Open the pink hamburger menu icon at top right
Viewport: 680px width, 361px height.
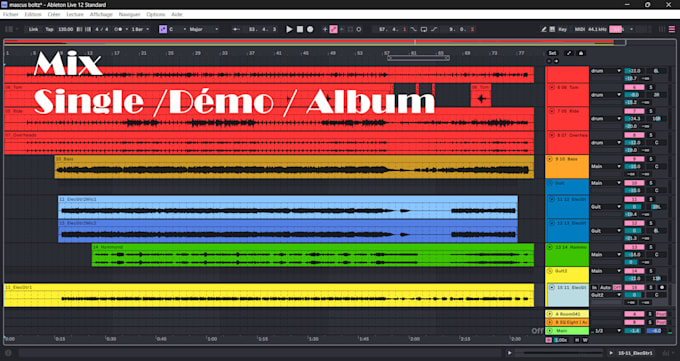[671, 30]
